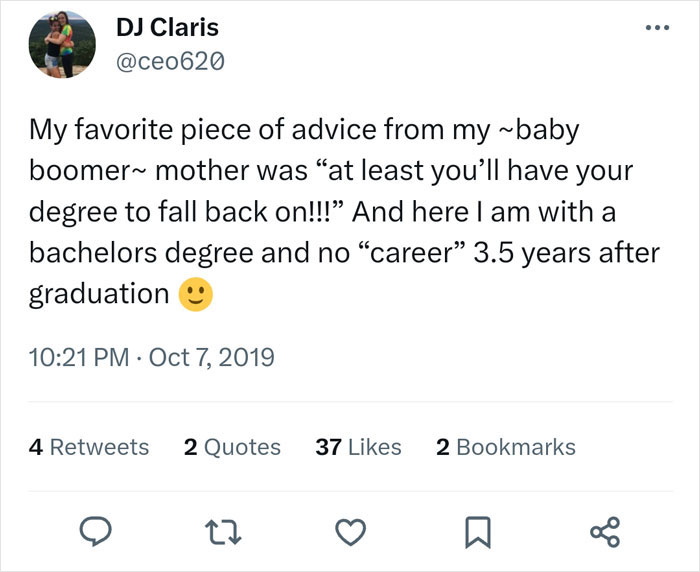Visit the @ceo620 handle
This screenshot has width=700, height=572.
pyautogui.click(x=165, y=61)
